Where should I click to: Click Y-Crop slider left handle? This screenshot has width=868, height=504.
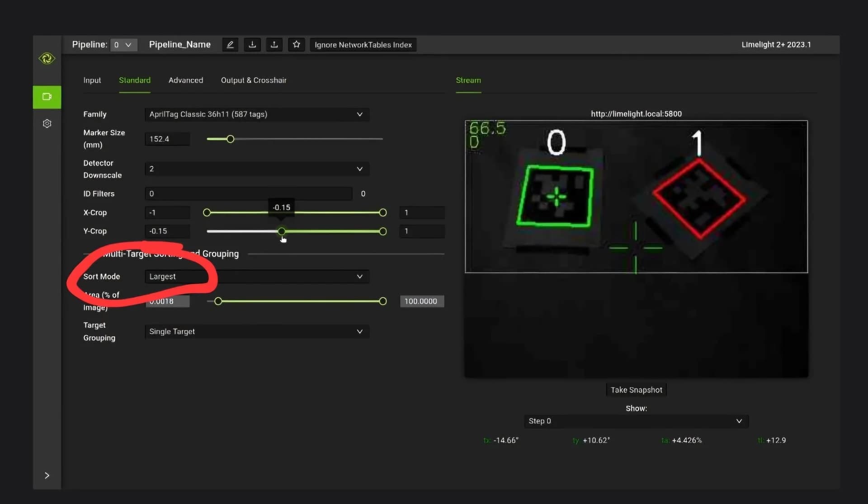[282, 231]
